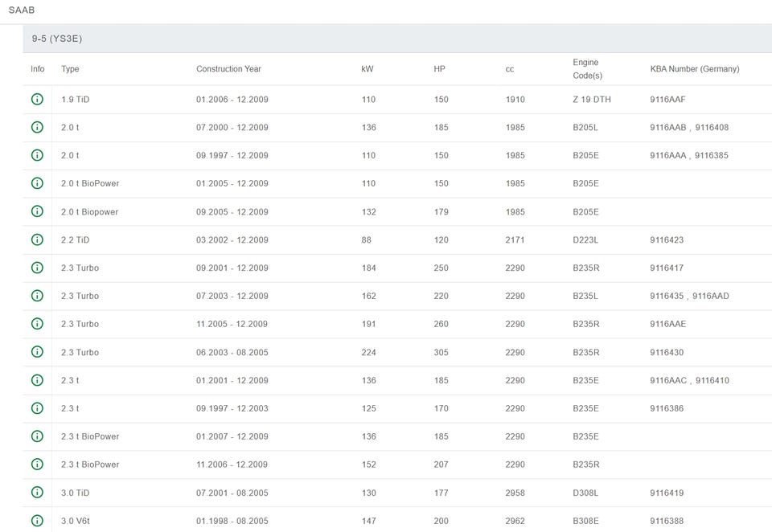Screen dimensions: 772x532
Task: Click engine code 'B308E'
Action: tap(585, 522)
